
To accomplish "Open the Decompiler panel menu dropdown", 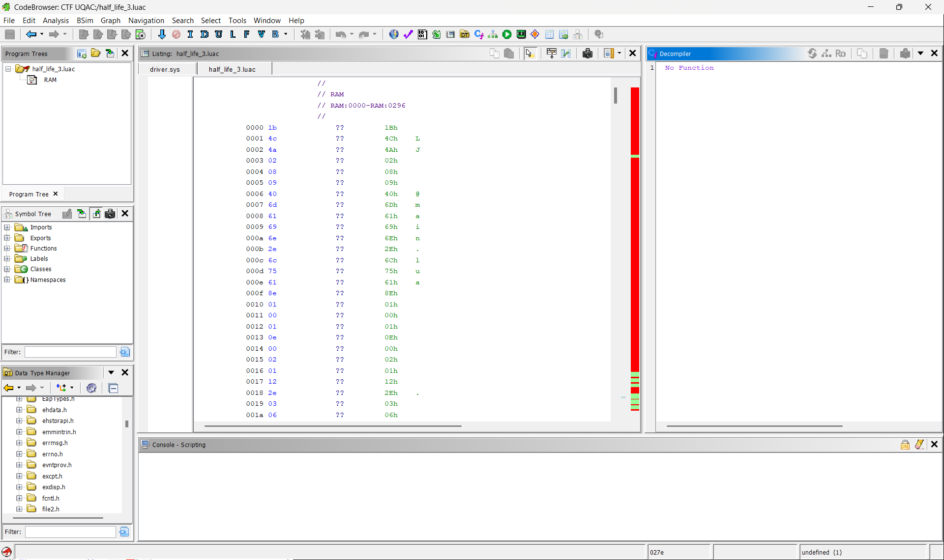I will pos(920,54).
